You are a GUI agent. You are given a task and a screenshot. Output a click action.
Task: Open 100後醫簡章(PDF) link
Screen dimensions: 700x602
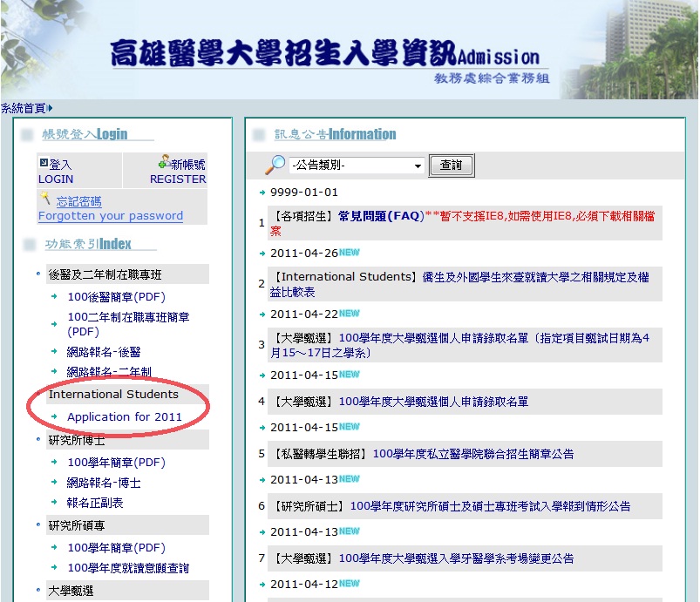tap(117, 297)
